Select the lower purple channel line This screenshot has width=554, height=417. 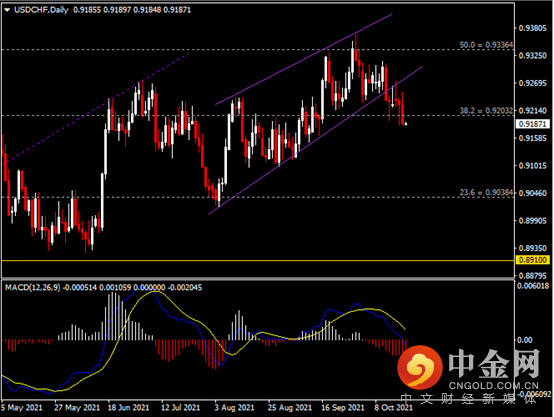[x=315, y=140]
